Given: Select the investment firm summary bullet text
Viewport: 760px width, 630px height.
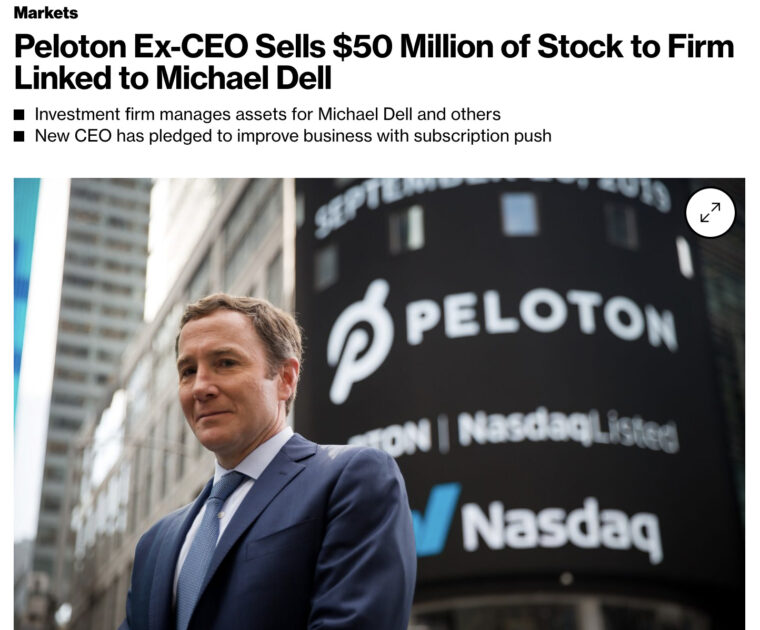Looking at the screenshot, I should tap(267, 114).
